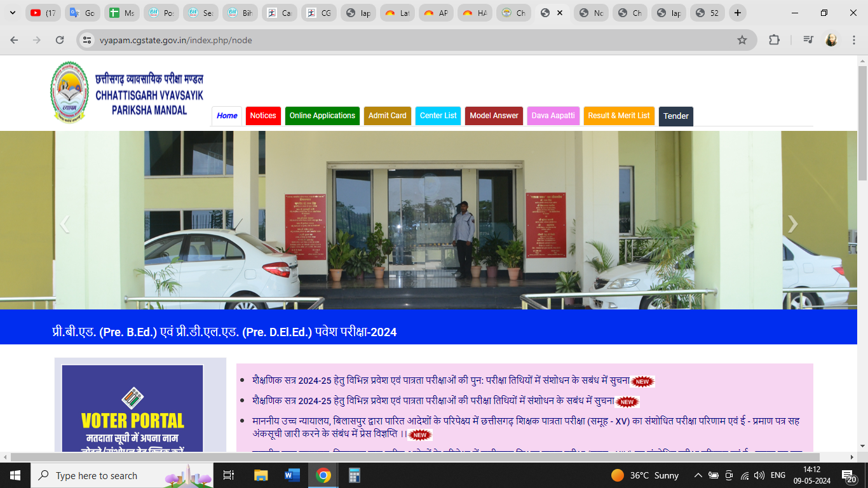The height and width of the screenshot is (488, 868).
Task: Open the Notices menu item
Action: click(x=263, y=116)
